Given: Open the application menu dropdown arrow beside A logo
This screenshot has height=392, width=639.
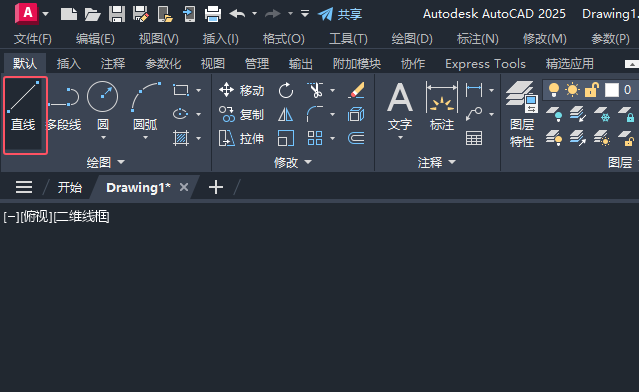Looking at the screenshot, I should [x=46, y=14].
